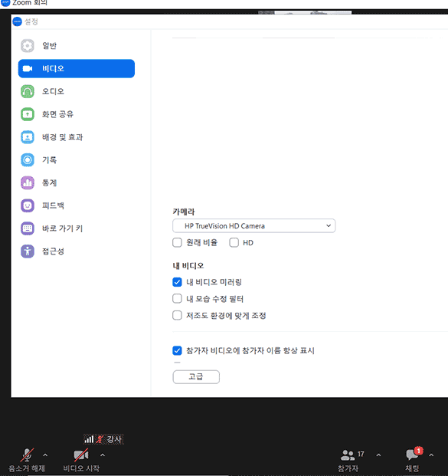448x476 pixels.
Task: Open the 기록 settings tab
Action: pos(77,160)
